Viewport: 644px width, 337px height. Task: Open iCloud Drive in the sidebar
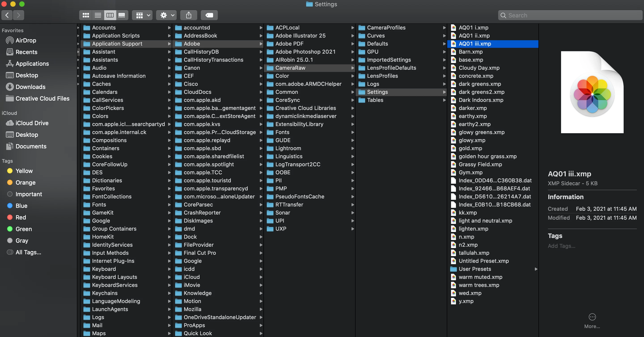tap(32, 123)
